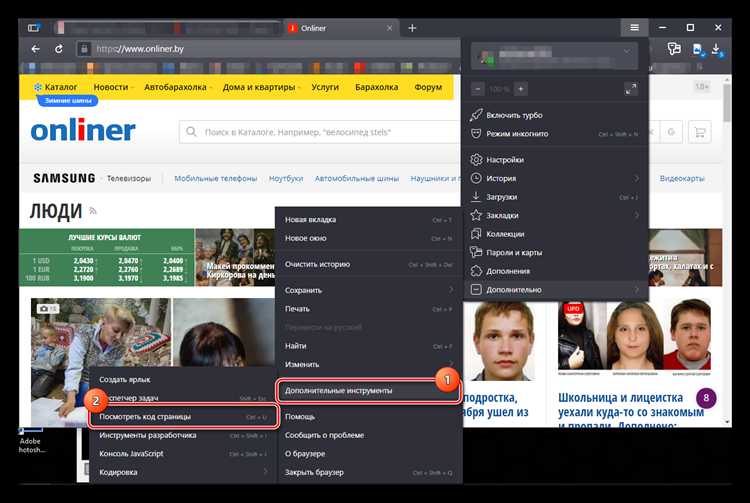Open the Adobe Photoshop desktop shortcut
Image resolution: width=750 pixels, height=503 pixels.
pos(30,441)
